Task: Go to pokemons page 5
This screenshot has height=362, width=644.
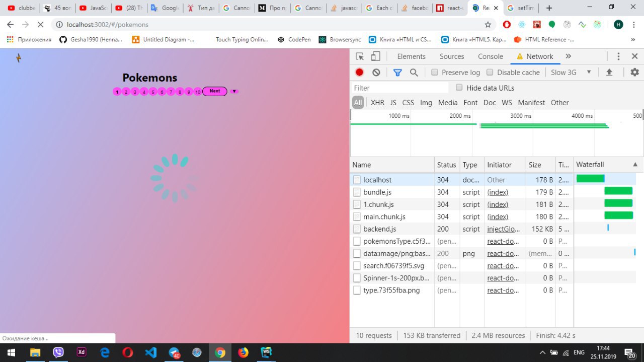Action: tap(153, 92)
